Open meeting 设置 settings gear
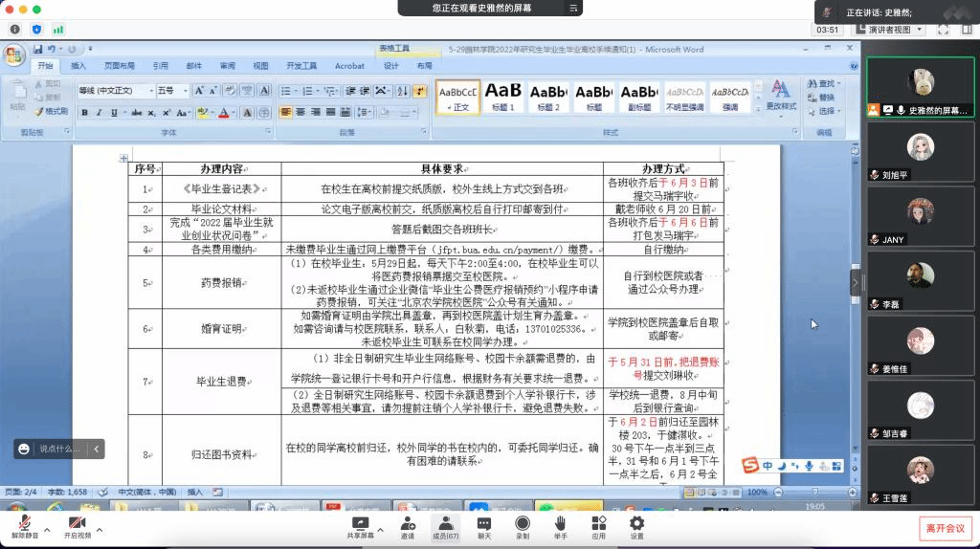The width and height of the screenshot is (980, 549). 636,523
